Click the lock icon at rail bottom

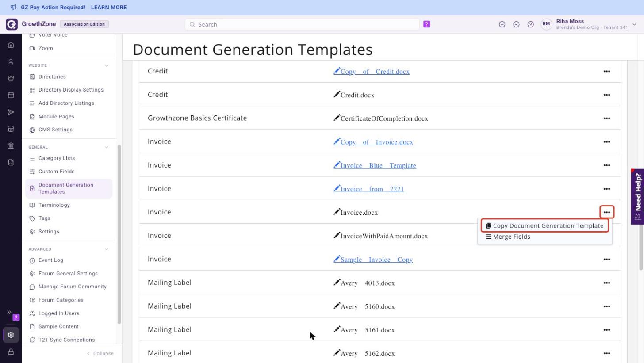11,352
